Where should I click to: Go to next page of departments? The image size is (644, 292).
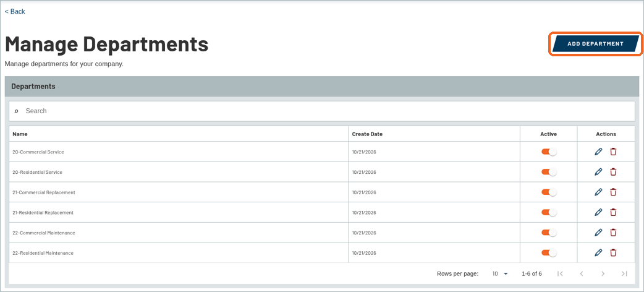603,273
